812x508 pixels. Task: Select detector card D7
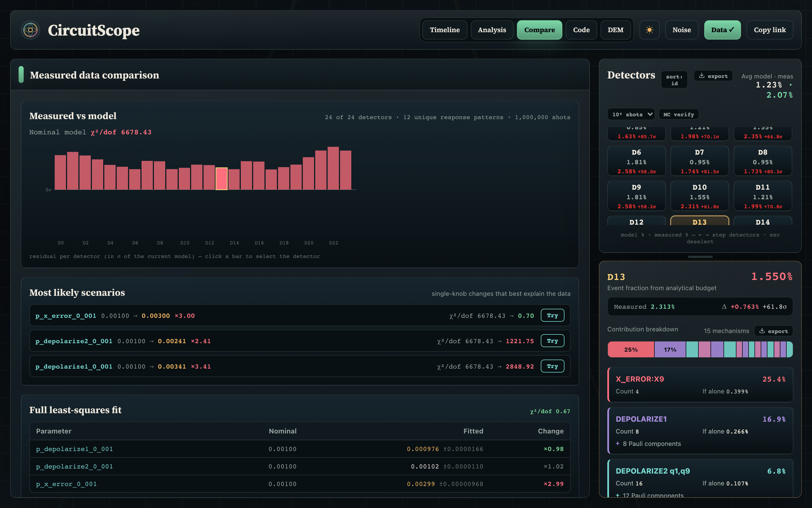[x=700, y=161]
